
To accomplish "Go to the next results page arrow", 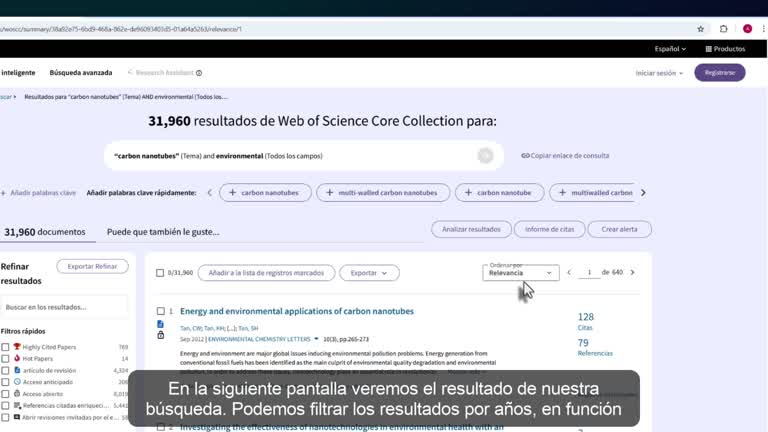I will (x=632, y=272).
